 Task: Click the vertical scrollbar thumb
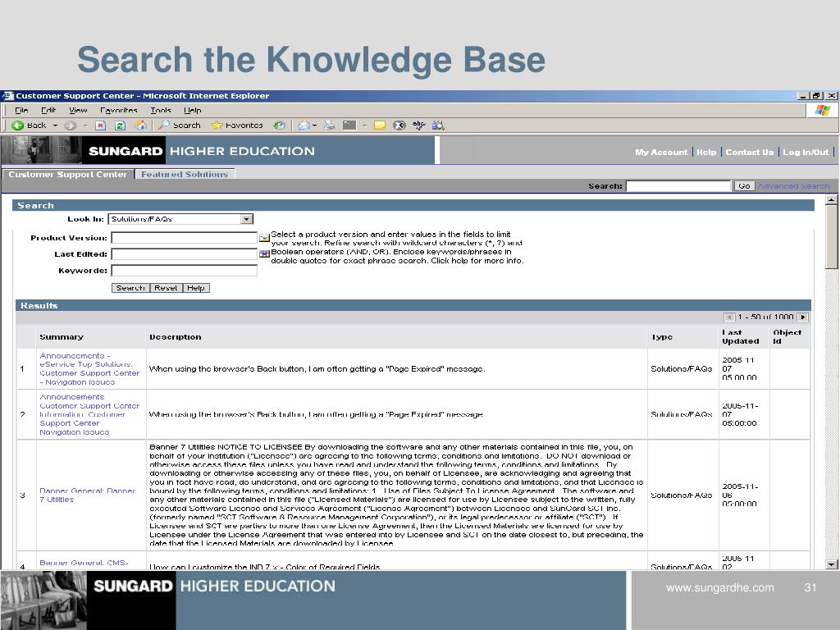[x=831, y=237]
